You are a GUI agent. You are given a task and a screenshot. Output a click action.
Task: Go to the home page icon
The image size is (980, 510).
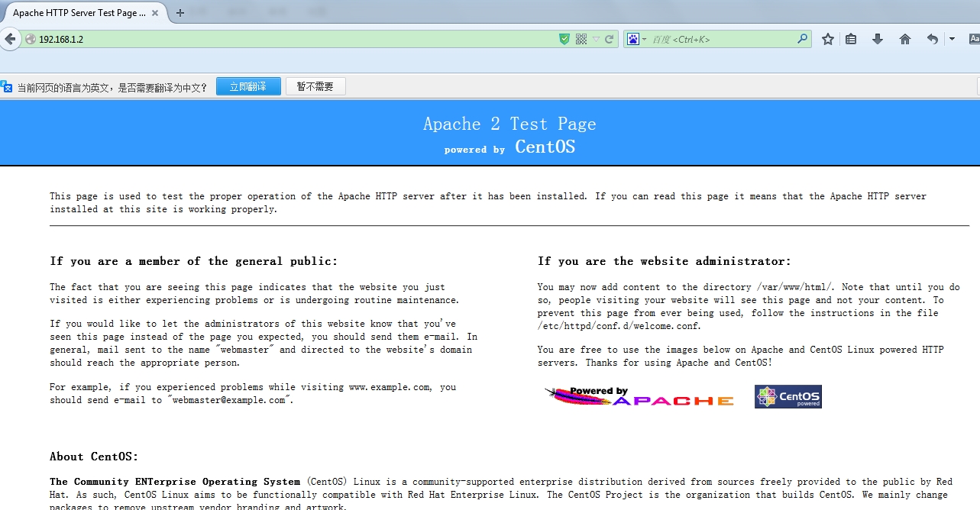905,39
